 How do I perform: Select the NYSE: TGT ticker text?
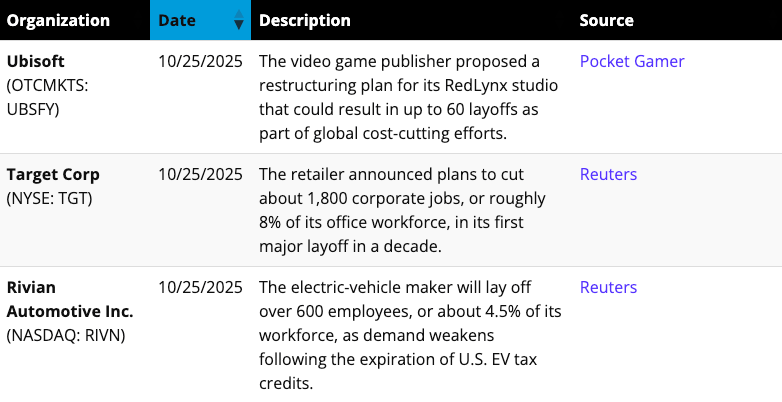pos(49,198)
